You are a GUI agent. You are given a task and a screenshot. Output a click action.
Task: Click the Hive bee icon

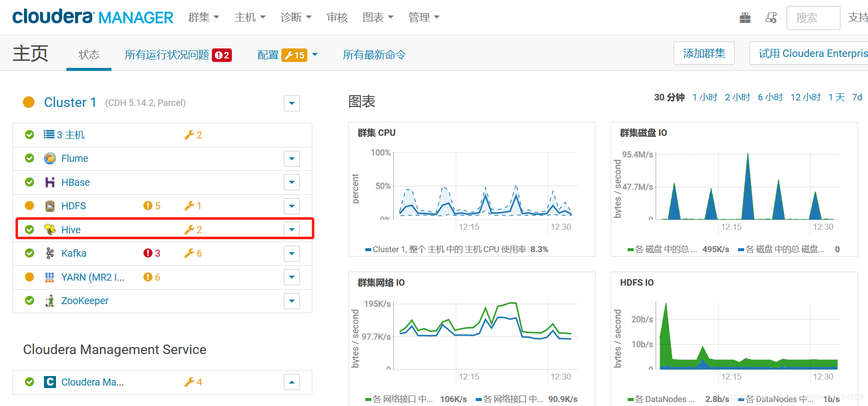tap(50, 230)
